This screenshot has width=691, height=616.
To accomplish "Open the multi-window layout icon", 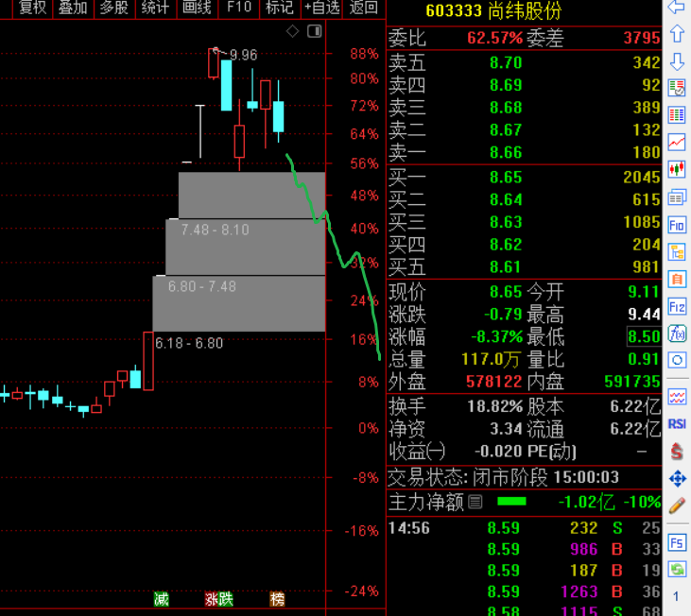I will [x=677, y=197].
